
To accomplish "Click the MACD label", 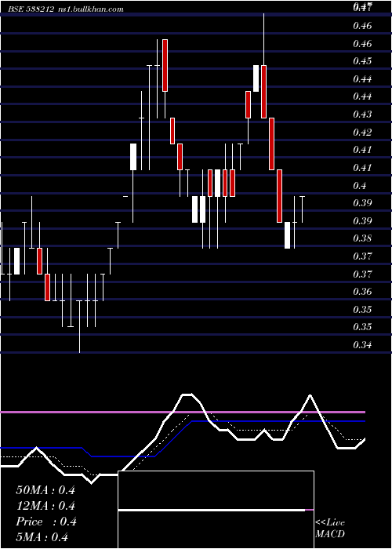I will 330,534.
